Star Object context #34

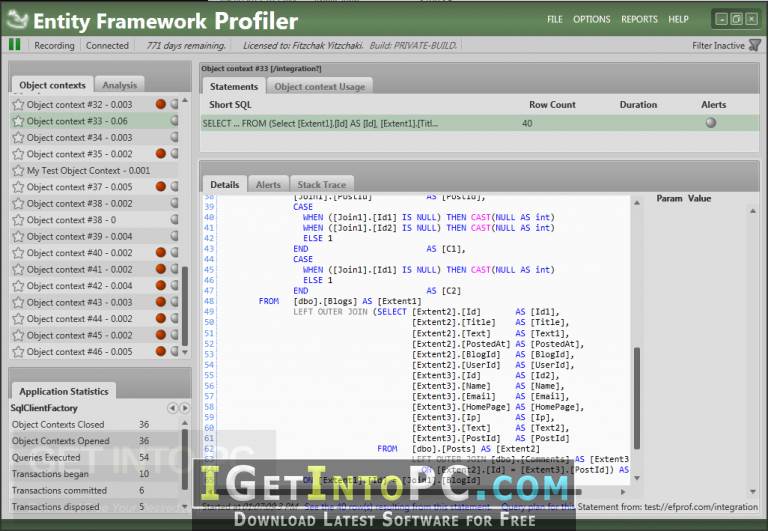coord(19,138)
